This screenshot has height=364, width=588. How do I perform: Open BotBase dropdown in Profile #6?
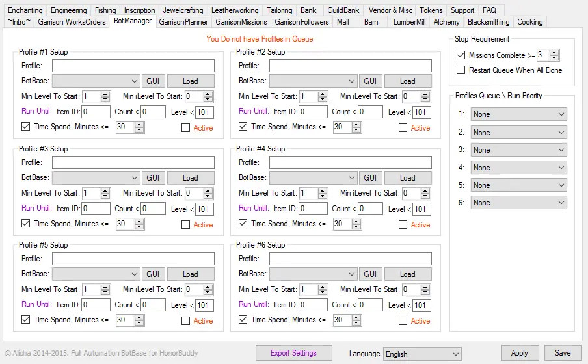[x=313, y=274]
